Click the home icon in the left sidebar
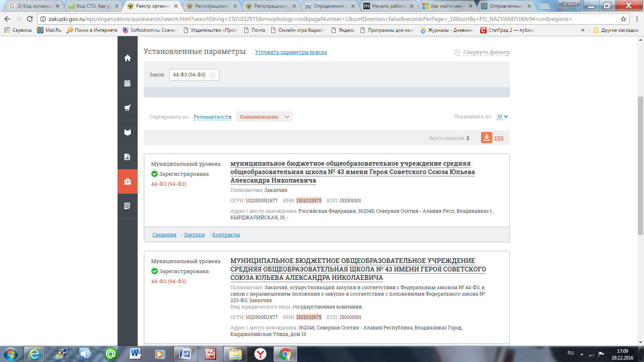The image size is (644, 362). [x=128, y=58]
